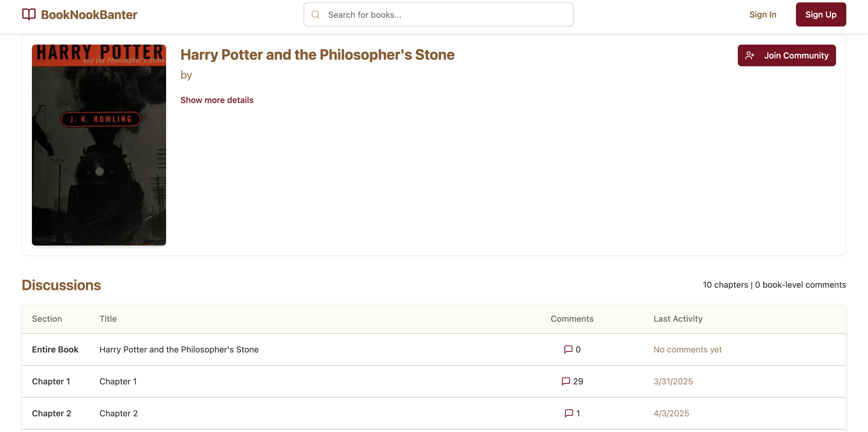The height and width of the screenshot is (432, 868).
Task: Click the Comments column header
Action: [x=572, y=318]
